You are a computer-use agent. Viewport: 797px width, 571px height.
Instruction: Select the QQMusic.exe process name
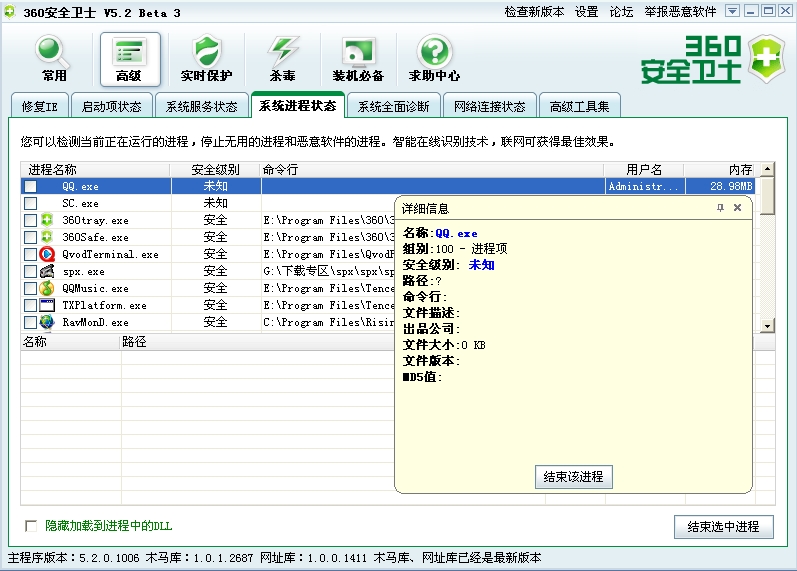(x=96, y=288)
